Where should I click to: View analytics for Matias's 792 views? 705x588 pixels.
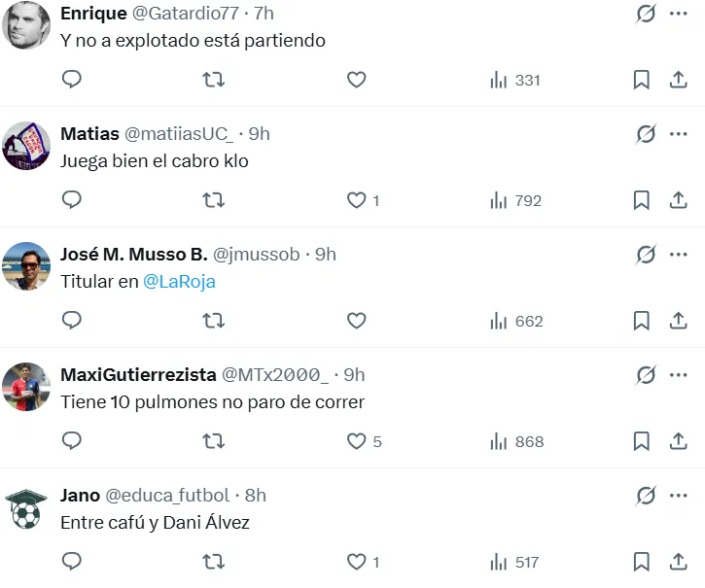click(x=515, y=200)
